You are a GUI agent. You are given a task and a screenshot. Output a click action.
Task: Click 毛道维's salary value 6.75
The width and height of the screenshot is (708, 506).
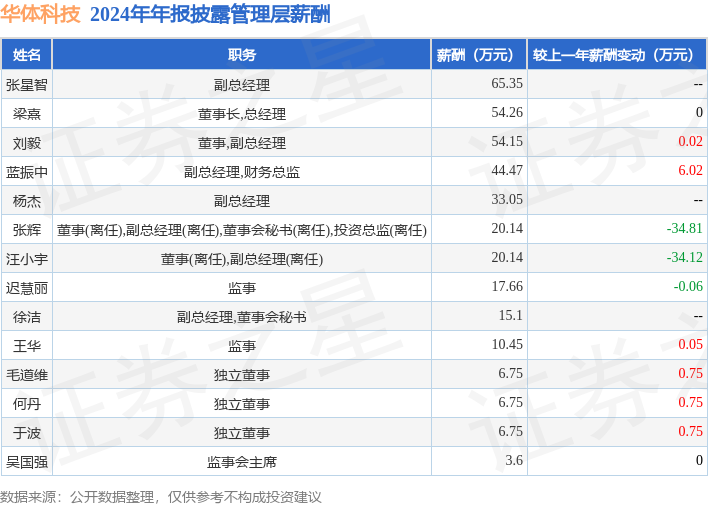coord(510,373)
